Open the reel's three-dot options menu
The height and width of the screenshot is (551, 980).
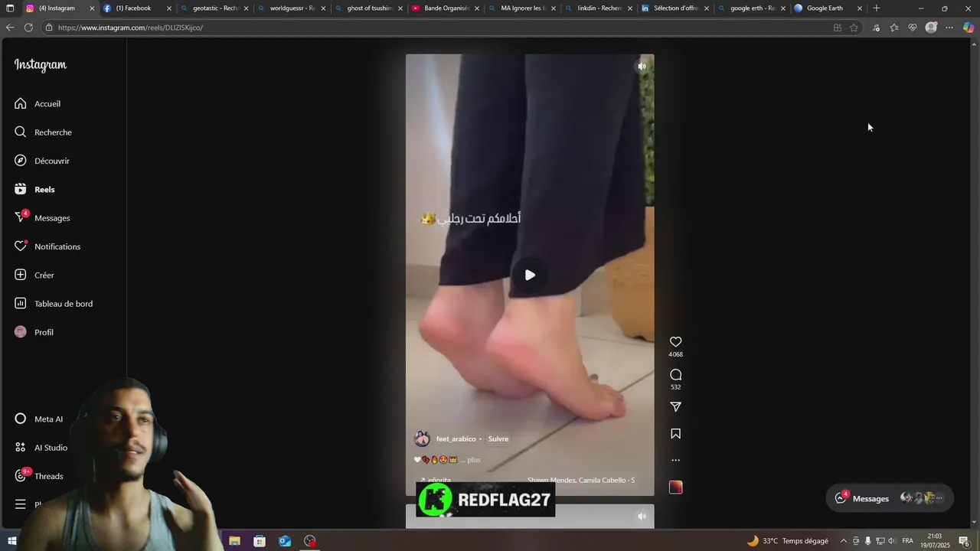(675, 461)
